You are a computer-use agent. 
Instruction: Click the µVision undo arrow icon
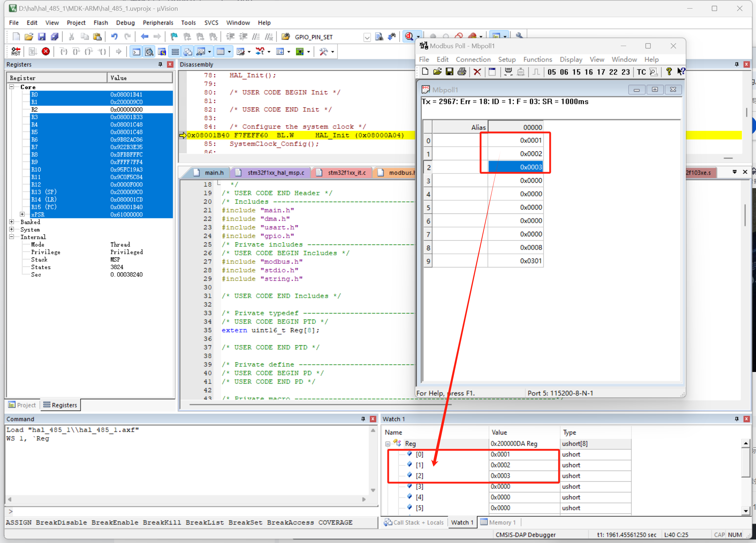[114, 37]
